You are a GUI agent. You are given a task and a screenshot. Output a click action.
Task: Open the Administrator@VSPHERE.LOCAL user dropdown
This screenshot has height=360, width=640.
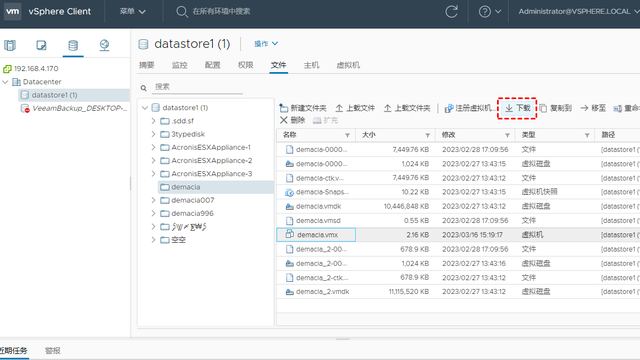pyautogui.click(x=579, y=11)
